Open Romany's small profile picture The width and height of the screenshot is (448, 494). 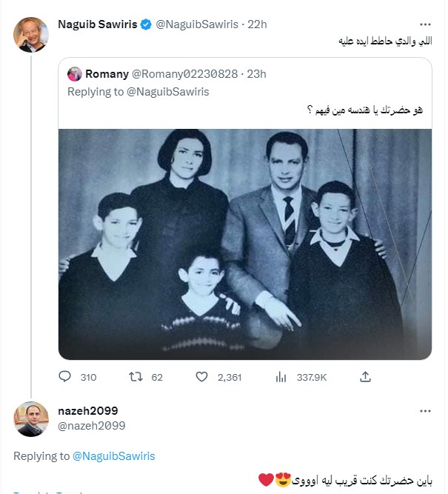(75, 73)
